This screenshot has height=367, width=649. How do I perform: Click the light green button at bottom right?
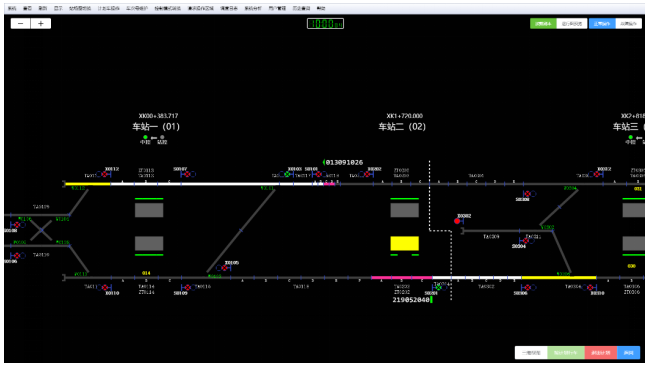pos(566,353)
